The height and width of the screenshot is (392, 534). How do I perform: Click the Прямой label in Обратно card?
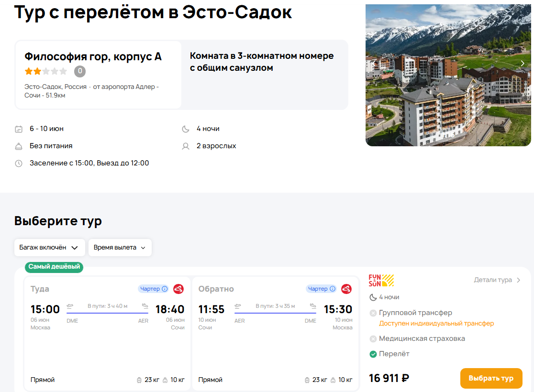(x=211, y=380)
